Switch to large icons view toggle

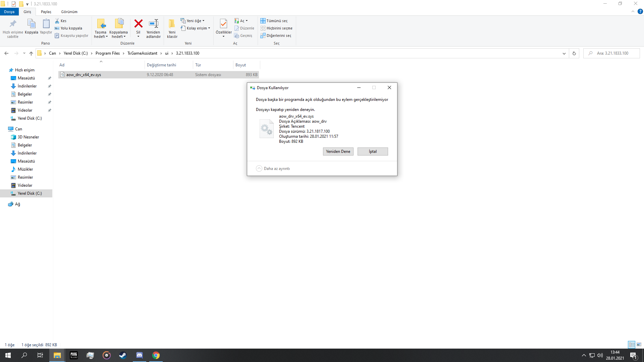click(639, 345)
